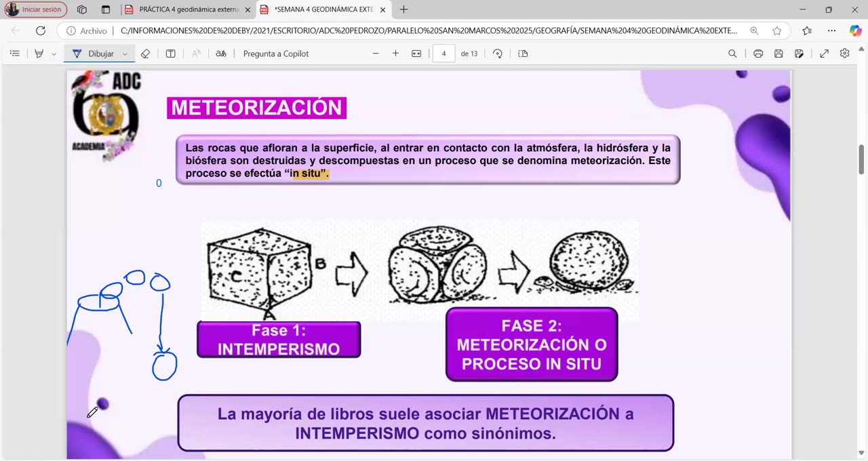Click the vertical scrollbar thumb
The height and width of the screenshot is (461, 868).
[x=861, y=159]
